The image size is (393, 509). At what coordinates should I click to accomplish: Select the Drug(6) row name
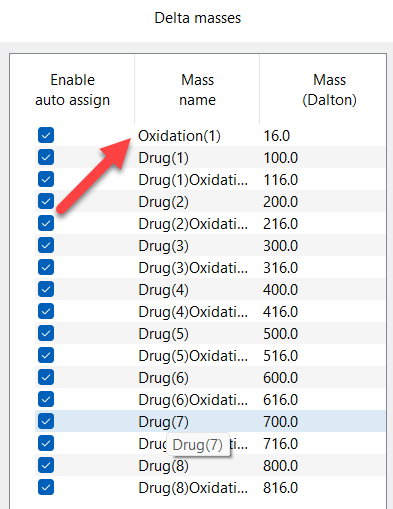coord(163,378)
